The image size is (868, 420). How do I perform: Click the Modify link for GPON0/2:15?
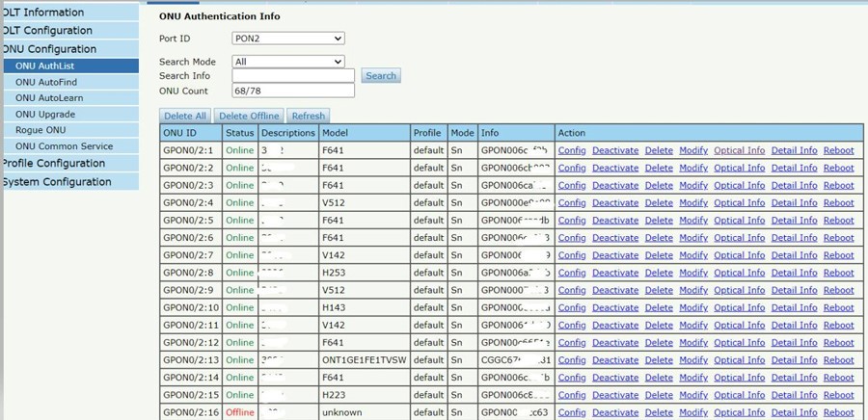(x=693, y=395)
